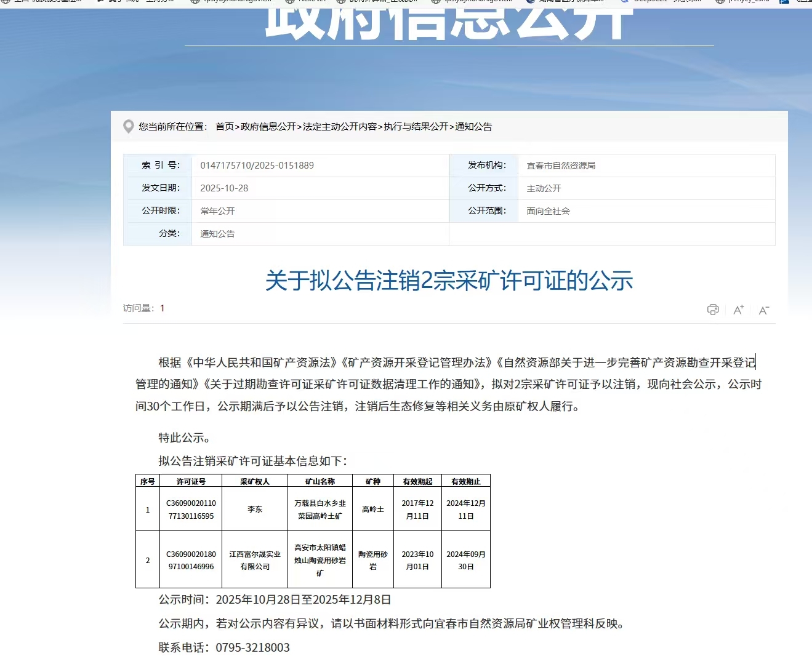812x656 pixels.
Task: Open 政府信息公开 breadcrumb link
Action: [268, 127]
